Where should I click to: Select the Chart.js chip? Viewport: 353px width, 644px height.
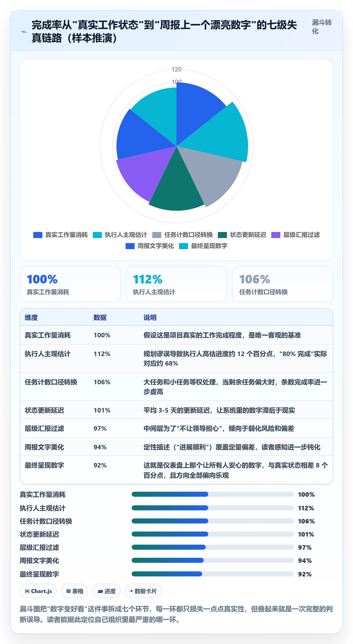[x=38, y=591]
